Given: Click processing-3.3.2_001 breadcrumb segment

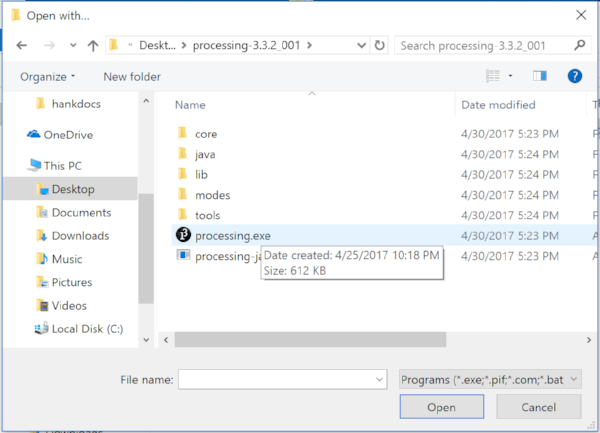Looking at the screenshot, I should tap(246, 46).
